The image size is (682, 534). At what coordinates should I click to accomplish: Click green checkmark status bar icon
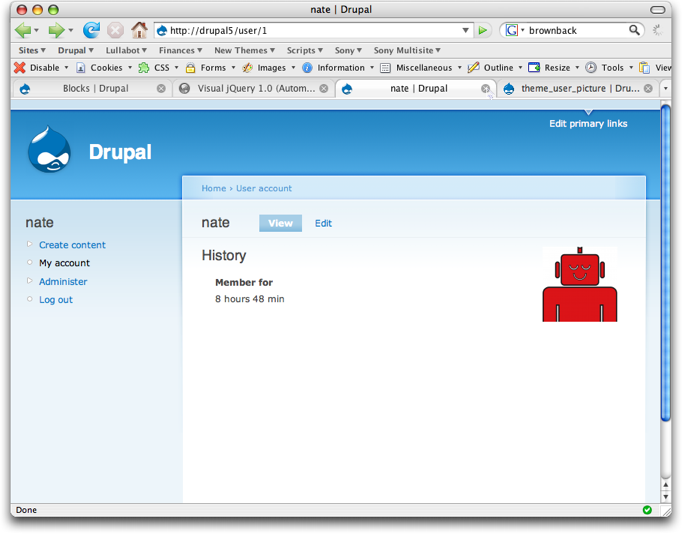(647, 510)
